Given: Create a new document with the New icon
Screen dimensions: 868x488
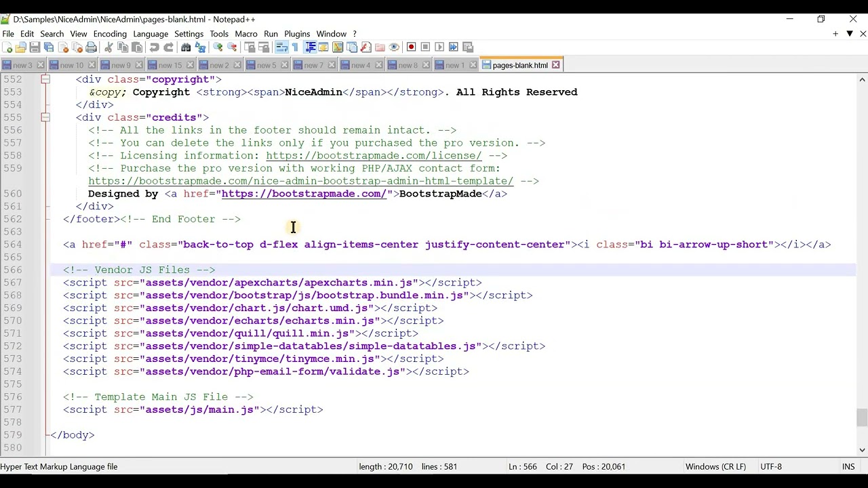Looking at the screenshot, I should pyautogui.click(x=7, y=47).
